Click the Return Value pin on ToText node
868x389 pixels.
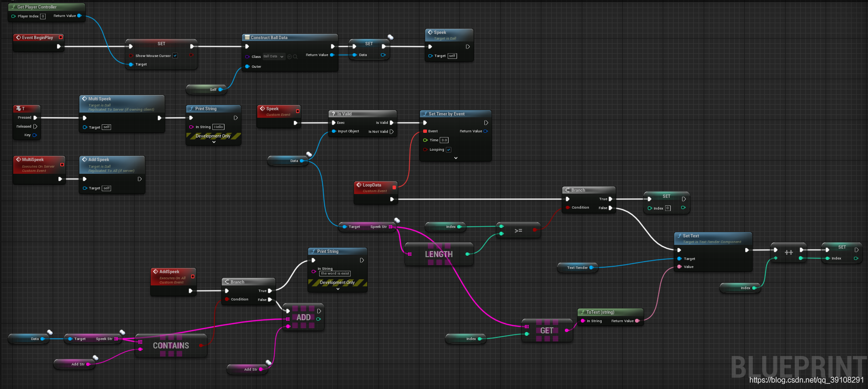637,321
